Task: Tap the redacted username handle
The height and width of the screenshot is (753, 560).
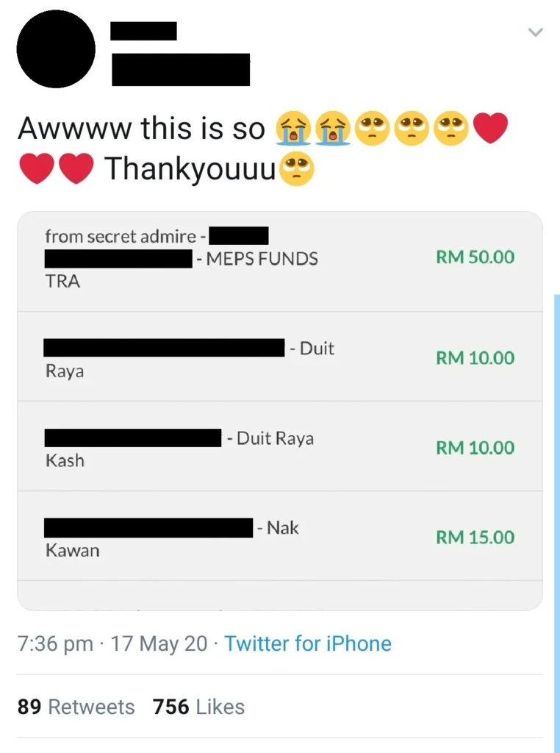Action: 181,70
